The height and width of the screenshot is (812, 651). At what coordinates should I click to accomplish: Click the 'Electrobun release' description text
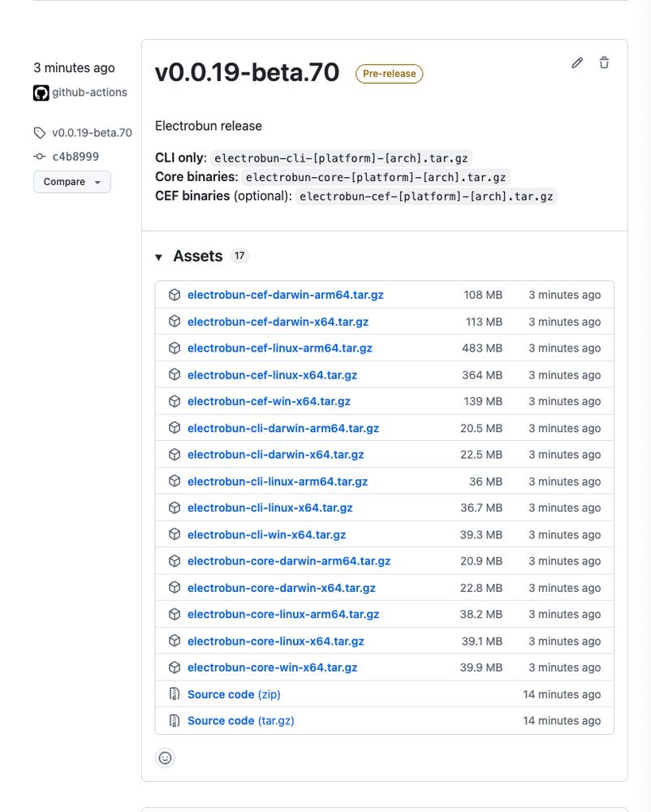(209, 126)
